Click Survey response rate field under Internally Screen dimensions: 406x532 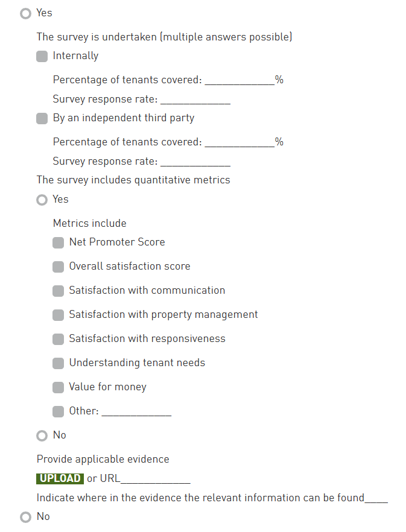point(195,99)
